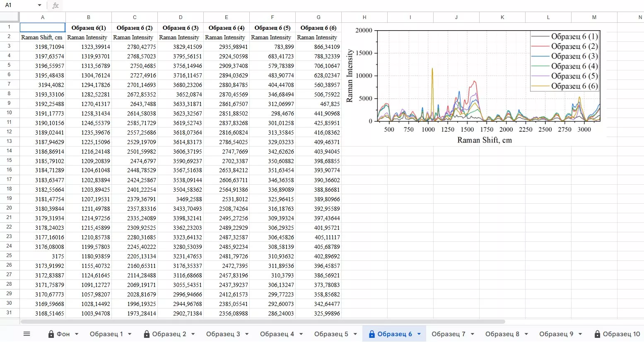Switch to the Образец 4 sheet tab
644x342 pixels.
click(277, 334)
